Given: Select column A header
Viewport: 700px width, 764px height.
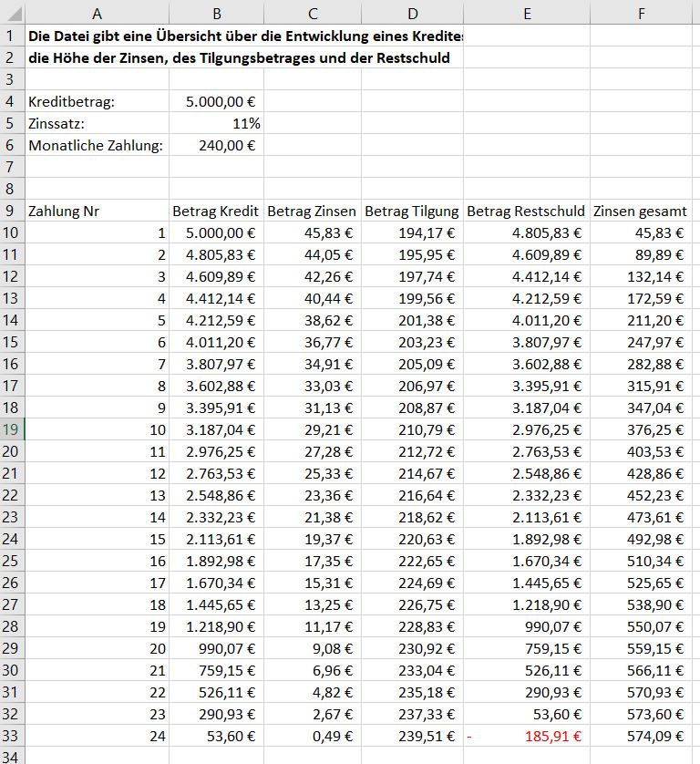Looking at the screenshot, I should pyautogui.click(x=97, y=12).
